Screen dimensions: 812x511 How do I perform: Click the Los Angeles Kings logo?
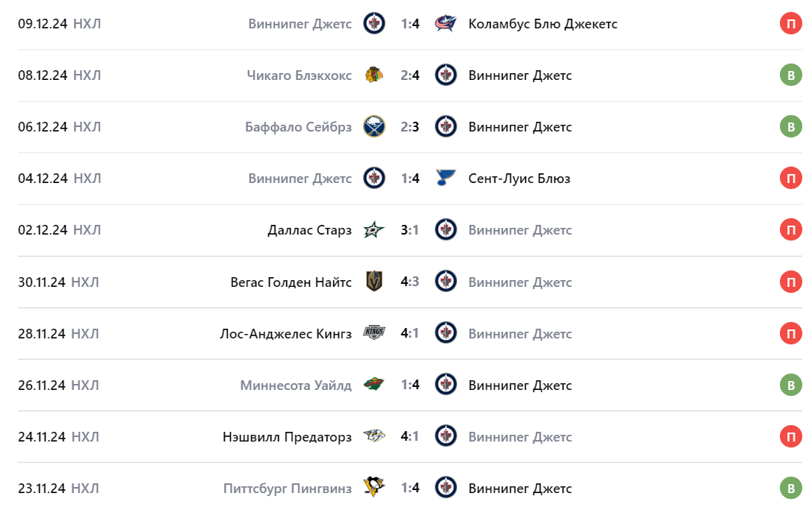coord(374,333)
